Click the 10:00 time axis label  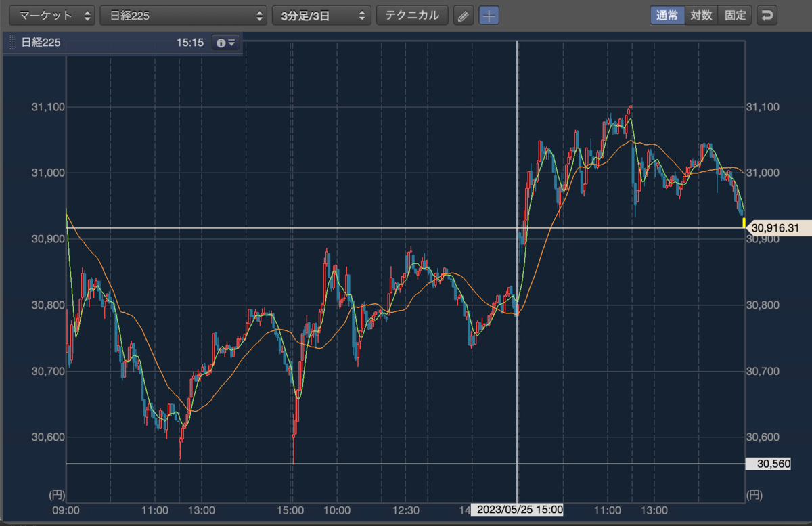click(337, 510)
